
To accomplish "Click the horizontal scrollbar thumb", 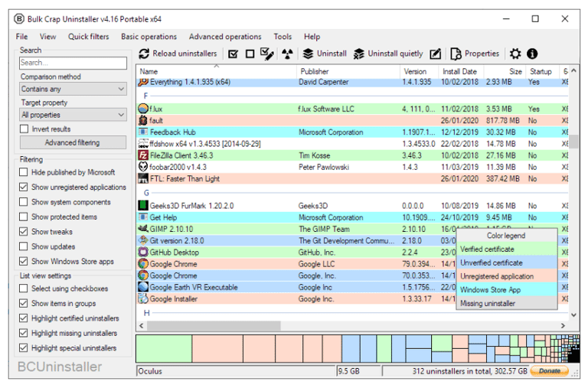I will pyautogui.click(x=214, y=326).
